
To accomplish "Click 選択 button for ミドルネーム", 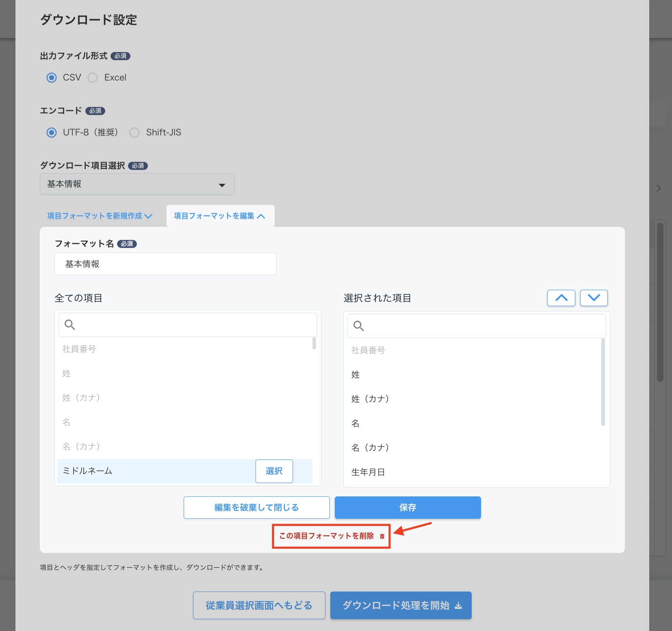I will coord(274,471).
